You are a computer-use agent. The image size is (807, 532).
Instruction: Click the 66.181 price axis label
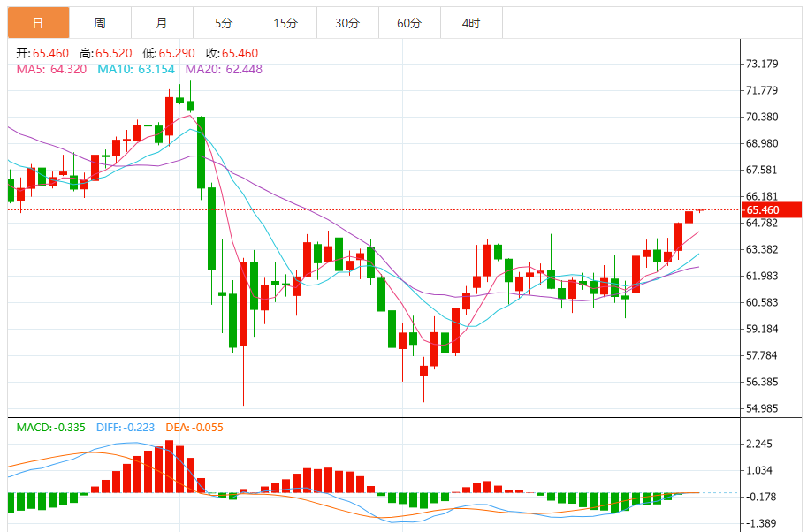762,196
